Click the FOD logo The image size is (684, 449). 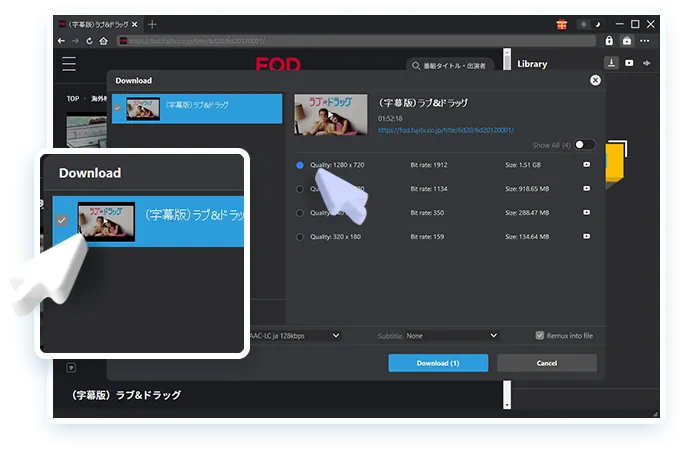[278, 64]
